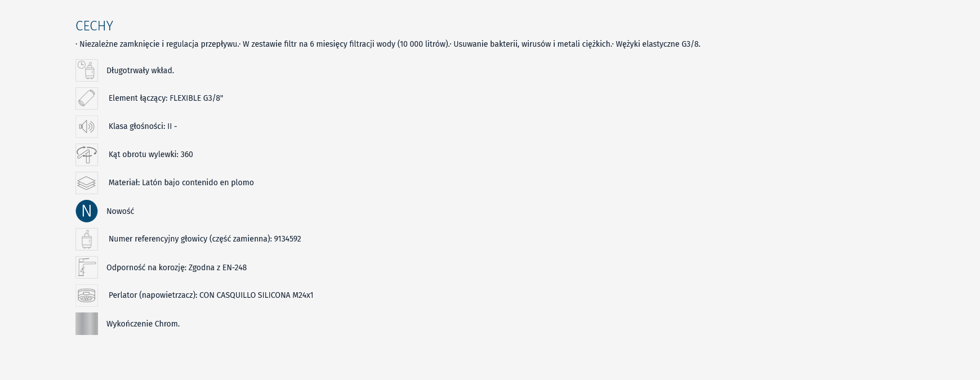Click the spout rotation angle icon

click(87, 155)
